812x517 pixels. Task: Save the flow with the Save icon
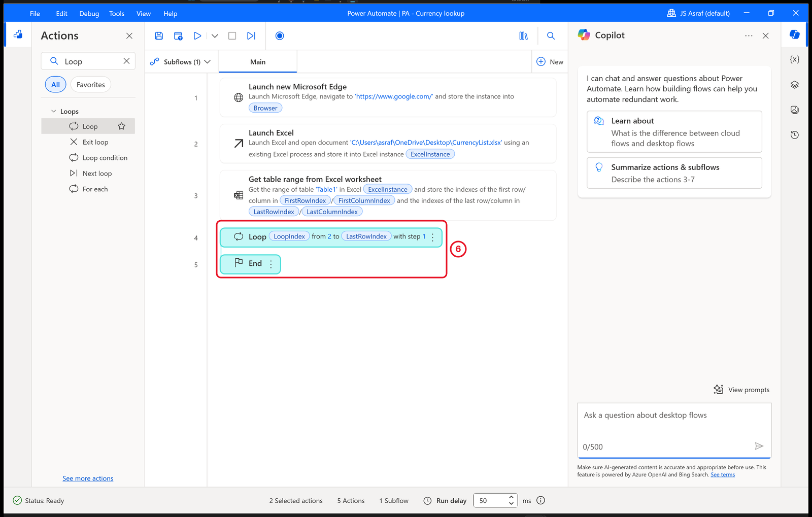coord(159,36)
